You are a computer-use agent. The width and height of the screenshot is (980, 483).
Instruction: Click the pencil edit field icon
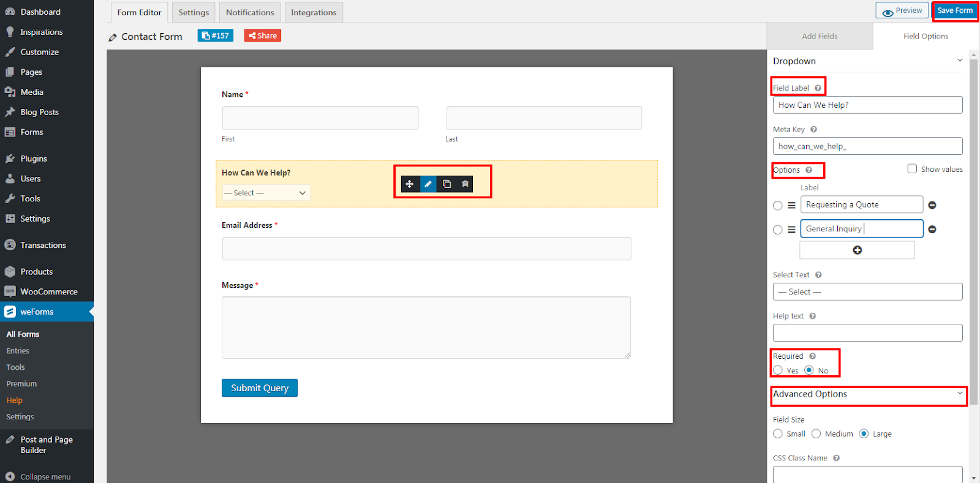click(x=428, y=184)
